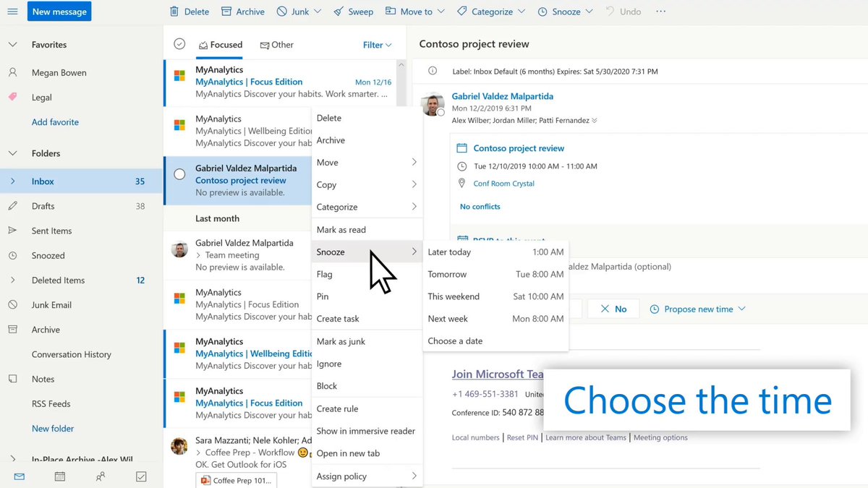
Task: Click the Snooze clock icon in toolbar
Action: coord(542,12)
